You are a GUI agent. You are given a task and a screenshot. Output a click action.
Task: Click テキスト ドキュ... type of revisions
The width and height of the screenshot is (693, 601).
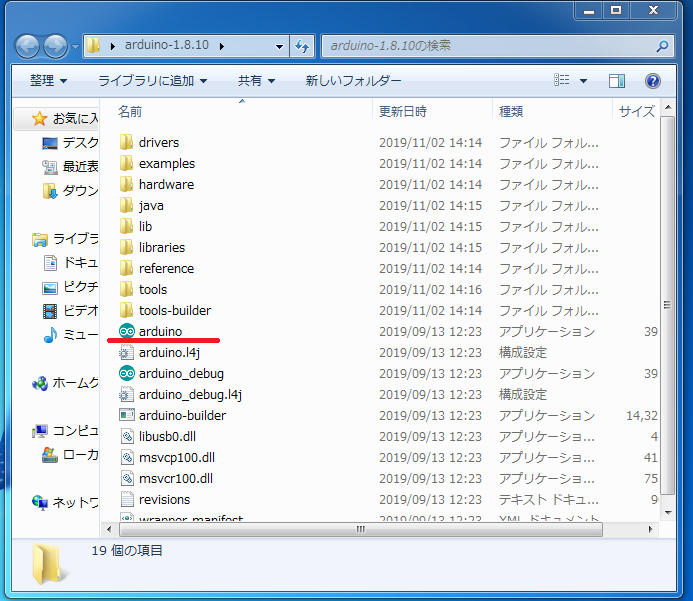coord(548,499)
